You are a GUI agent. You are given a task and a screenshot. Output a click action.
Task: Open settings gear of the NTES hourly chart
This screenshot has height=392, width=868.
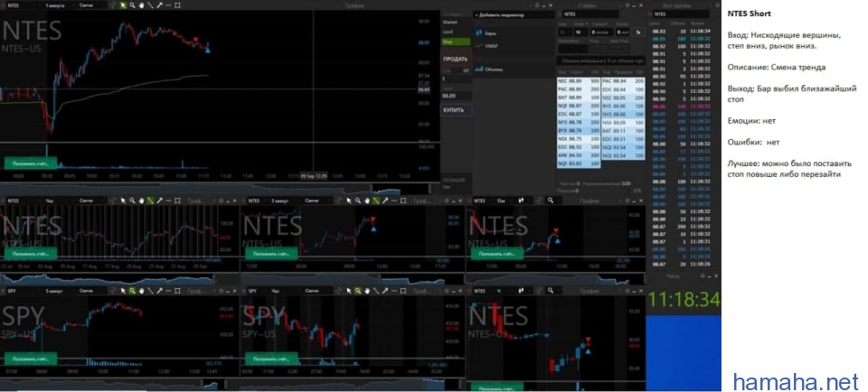point(222,201)
